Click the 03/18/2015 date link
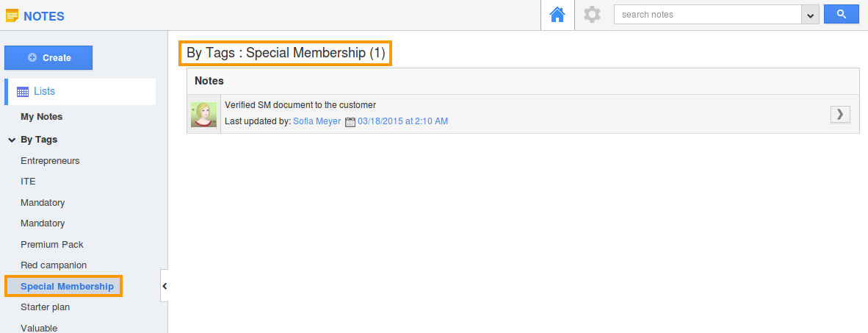This screenshot has height=333, width=868. coord(402,121)
